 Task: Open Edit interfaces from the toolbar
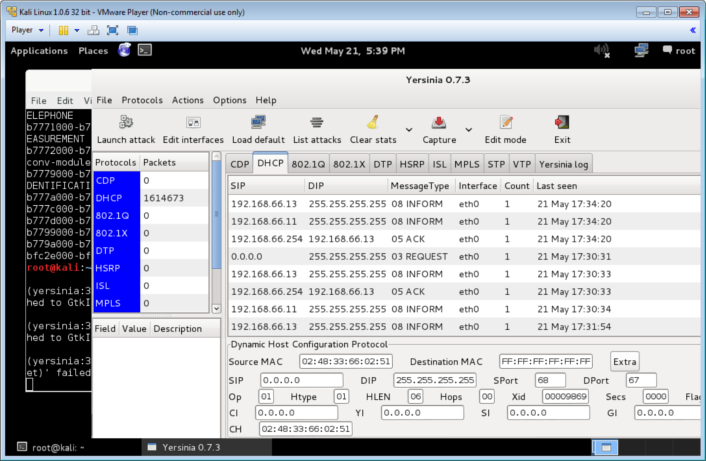pyautogui.click(x=193, y=123)
